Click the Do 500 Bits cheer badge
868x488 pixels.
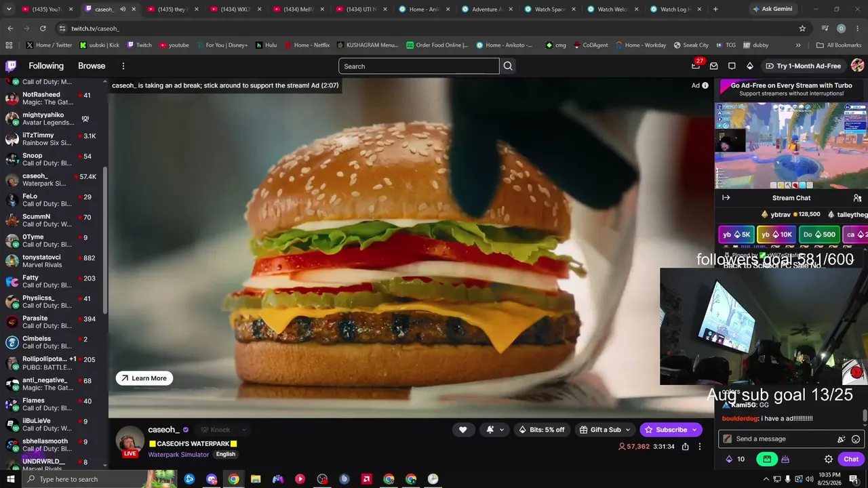[x=819, y=235]
